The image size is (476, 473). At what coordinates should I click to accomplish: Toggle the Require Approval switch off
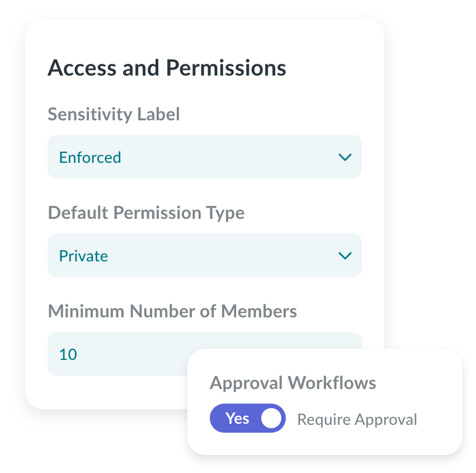tap(248, 418)
